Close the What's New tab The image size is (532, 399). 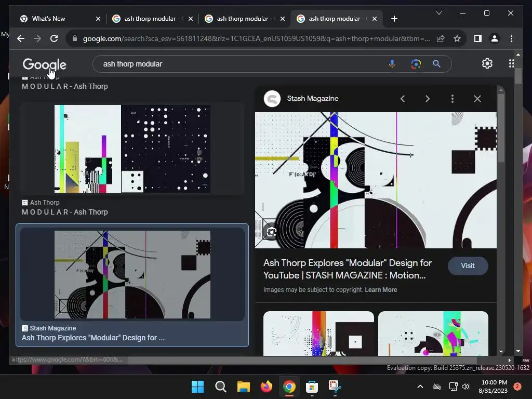tap(98, 19)
